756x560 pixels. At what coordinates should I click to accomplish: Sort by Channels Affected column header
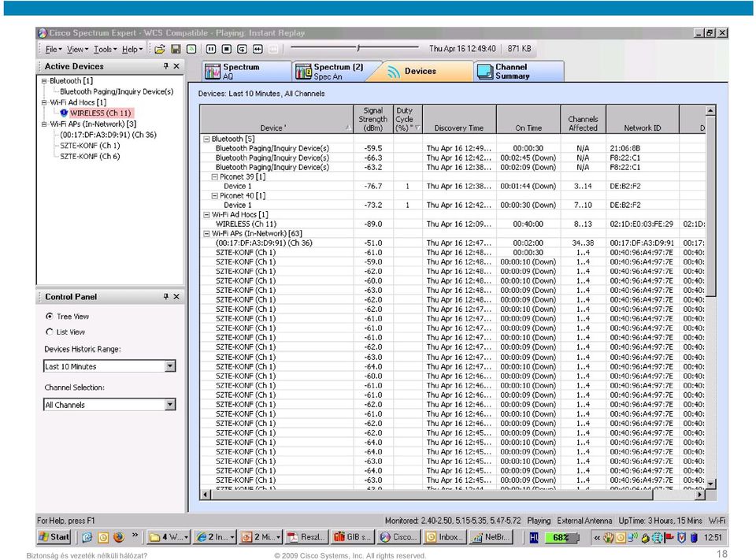583,119
